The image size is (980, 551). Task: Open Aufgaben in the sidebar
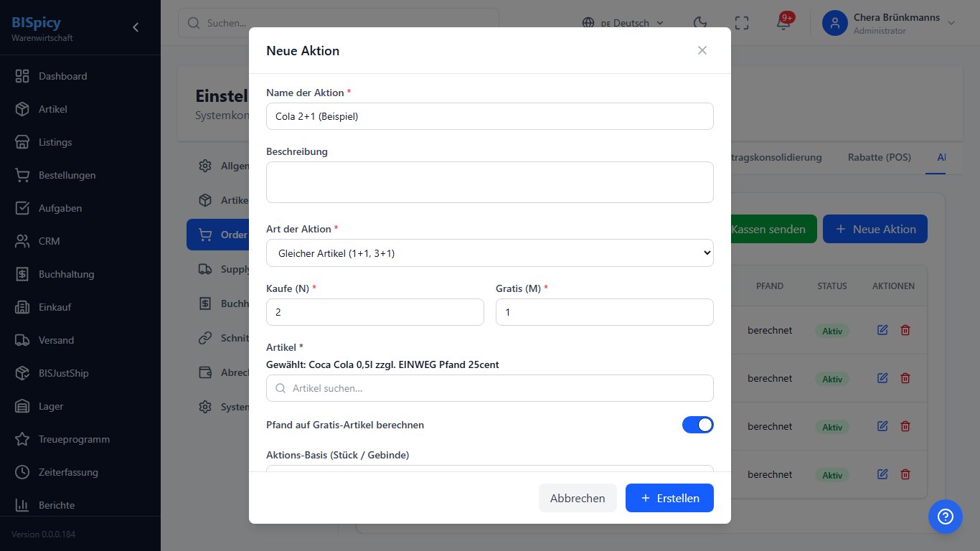pos(80,208)
